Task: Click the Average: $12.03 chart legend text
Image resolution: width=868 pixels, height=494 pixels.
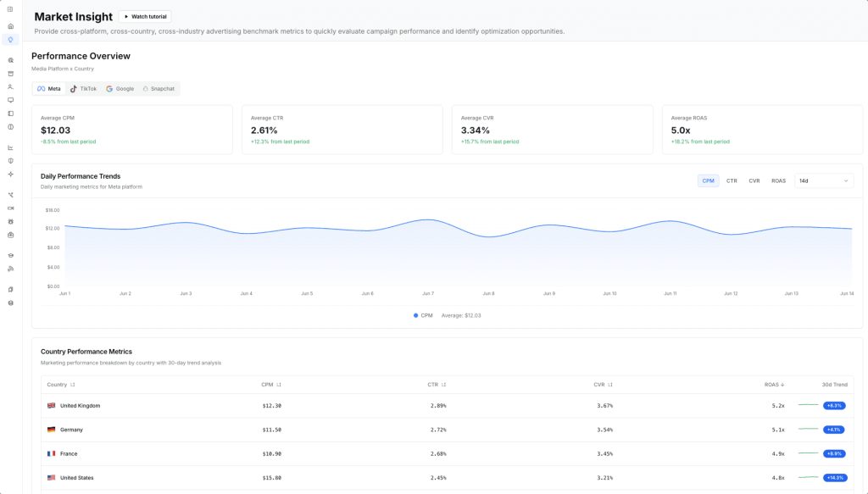Action: click(461, 315)
